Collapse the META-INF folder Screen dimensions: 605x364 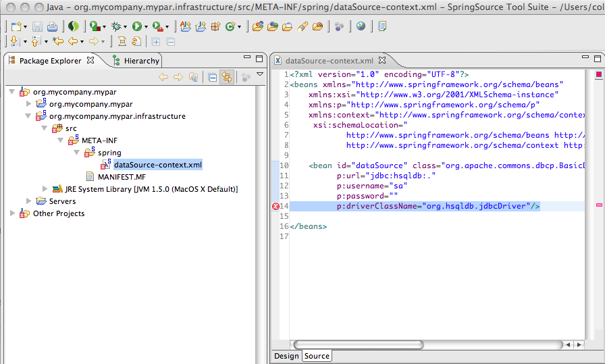[61, 140]
